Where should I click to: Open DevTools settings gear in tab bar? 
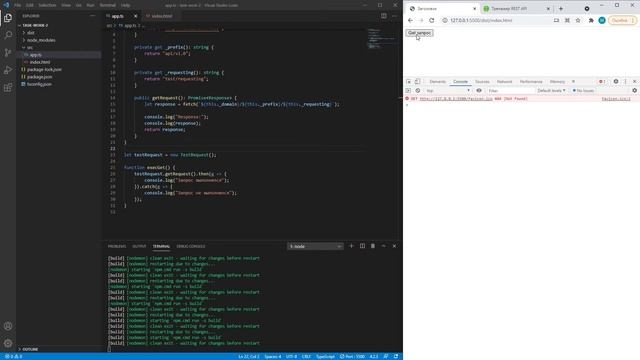(x=616, y=82)
